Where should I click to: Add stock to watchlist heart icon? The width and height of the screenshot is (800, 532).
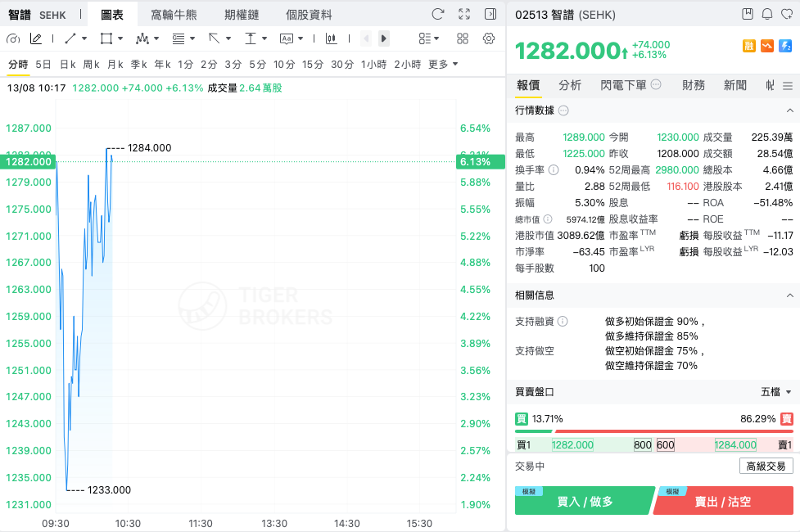(787, 14)
